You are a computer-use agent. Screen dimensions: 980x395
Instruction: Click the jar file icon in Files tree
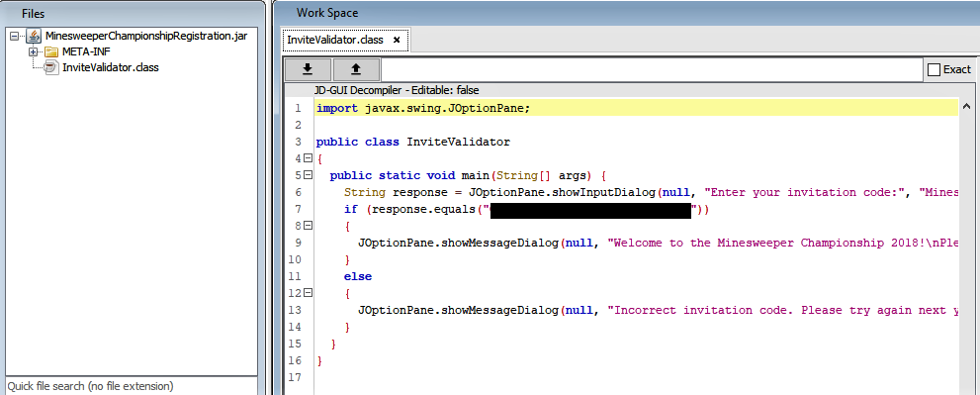coord(35,37)
